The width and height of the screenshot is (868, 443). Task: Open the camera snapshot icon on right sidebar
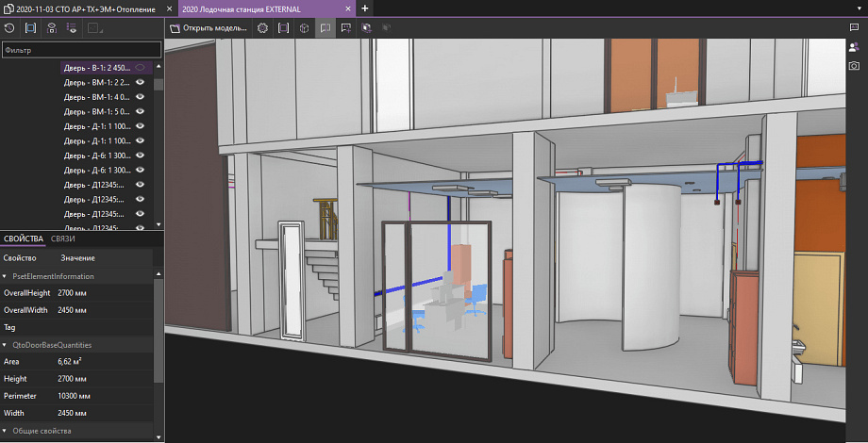coord(854,66)
